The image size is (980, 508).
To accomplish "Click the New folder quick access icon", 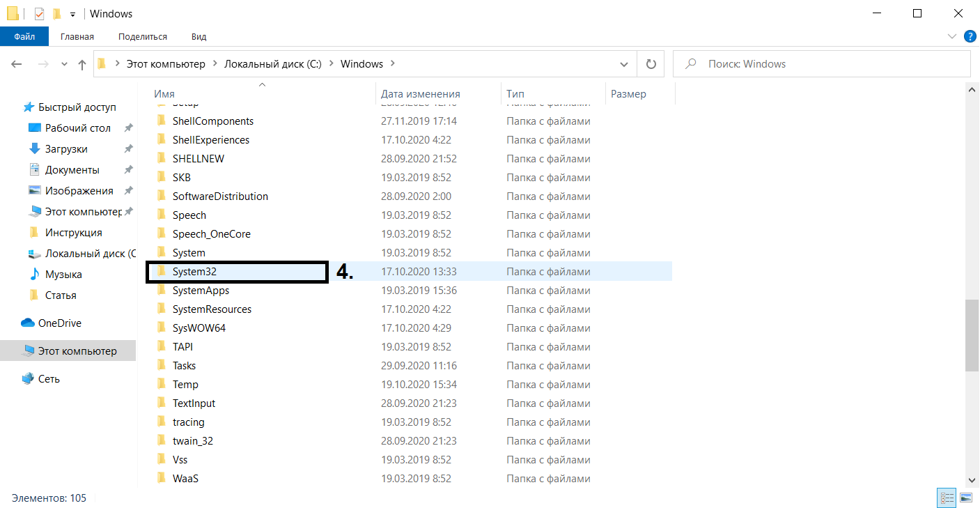I will pos(57,13).
